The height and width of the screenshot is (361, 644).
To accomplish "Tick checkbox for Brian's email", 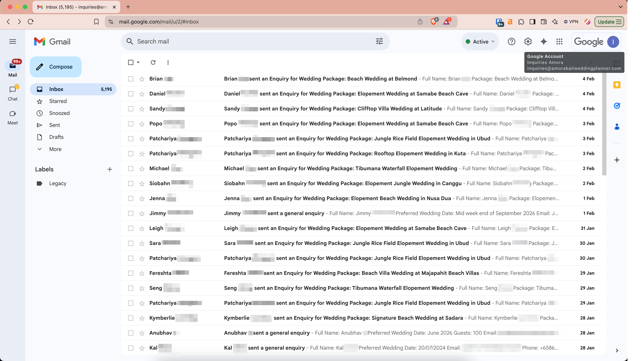I will point(131,79).
